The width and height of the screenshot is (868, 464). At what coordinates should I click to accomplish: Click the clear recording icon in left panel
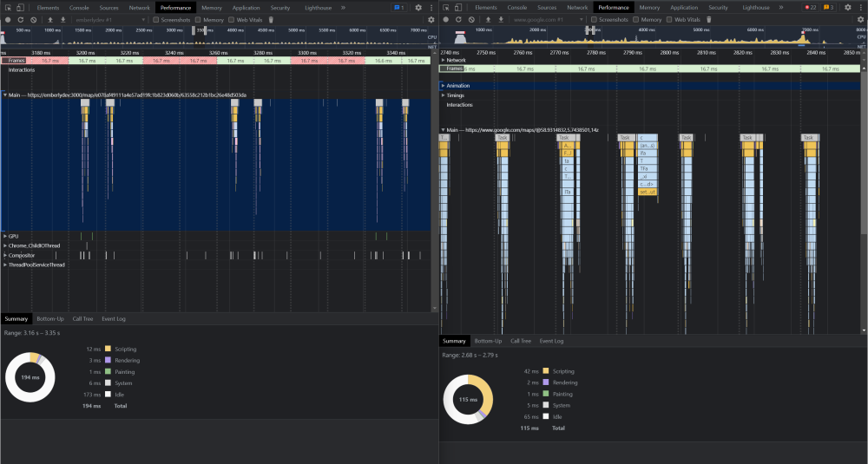point(33,19)
